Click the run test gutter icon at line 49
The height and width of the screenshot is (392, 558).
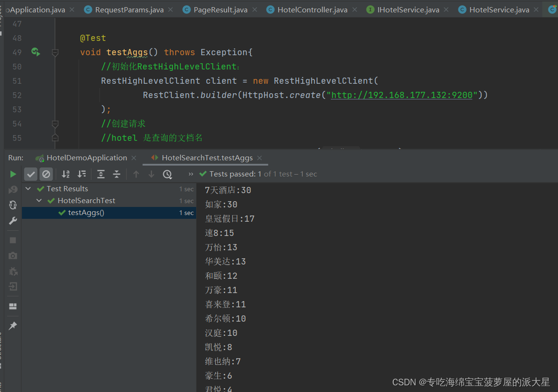click(35, 52)
